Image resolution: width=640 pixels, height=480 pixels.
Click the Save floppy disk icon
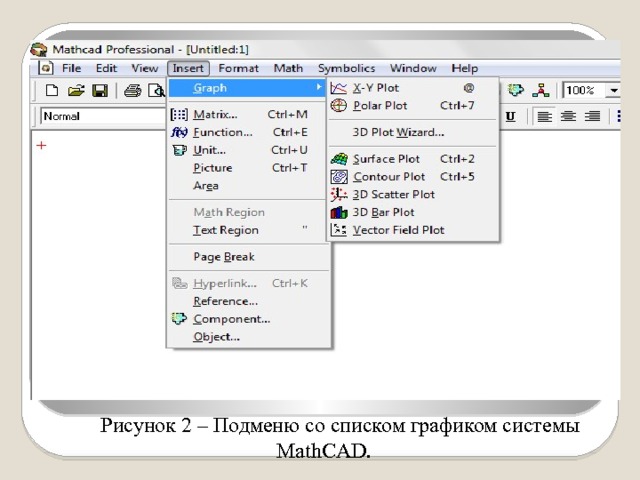tap(100, 90)
